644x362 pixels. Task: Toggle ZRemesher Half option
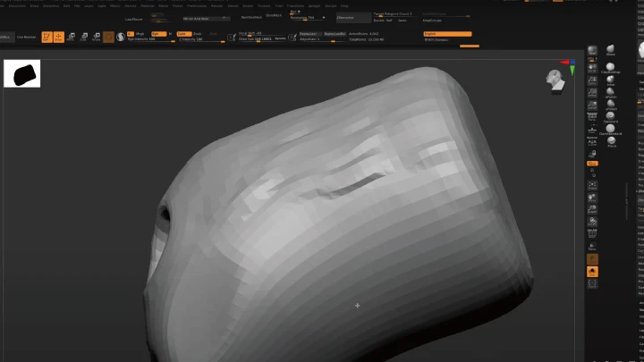point(389,20)
